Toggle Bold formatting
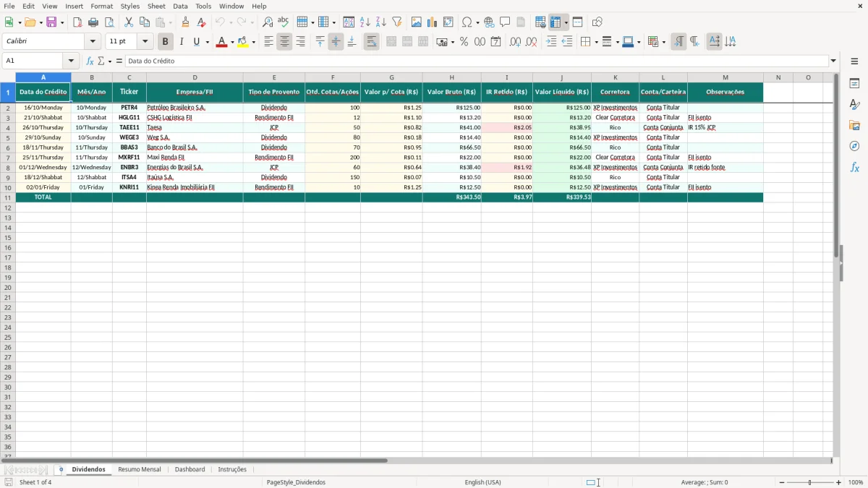Image resolution: width=868 pixels, height=488 pixels. coord(165,42)
